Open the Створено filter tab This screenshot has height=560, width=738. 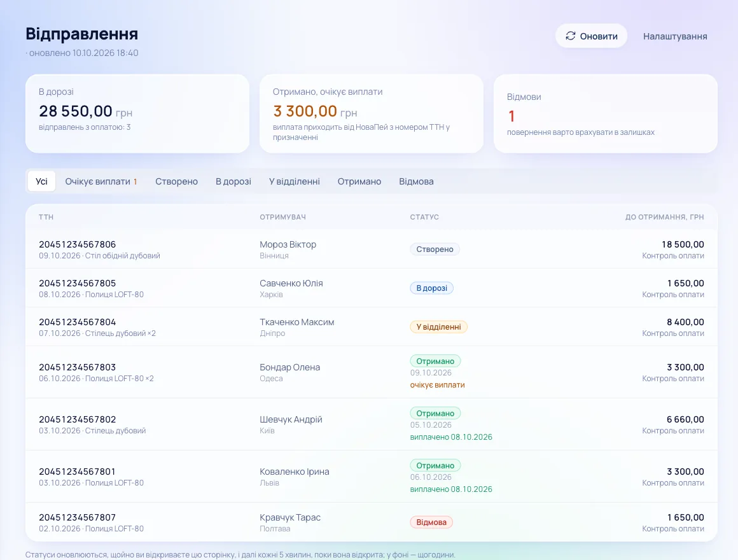tap(176, 181)
